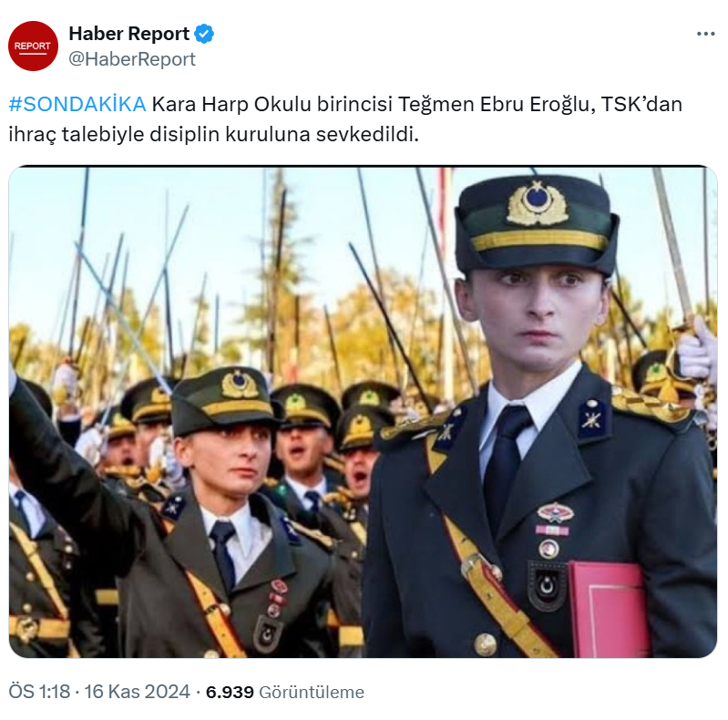Open the #SONDAKİKA hashtag

coord(77,104)
